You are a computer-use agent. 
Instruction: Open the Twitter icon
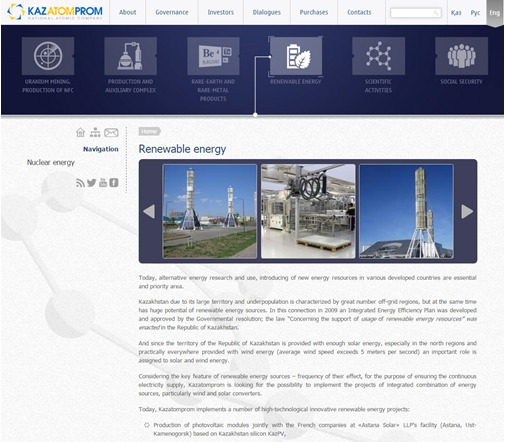[x=91, y=183]
